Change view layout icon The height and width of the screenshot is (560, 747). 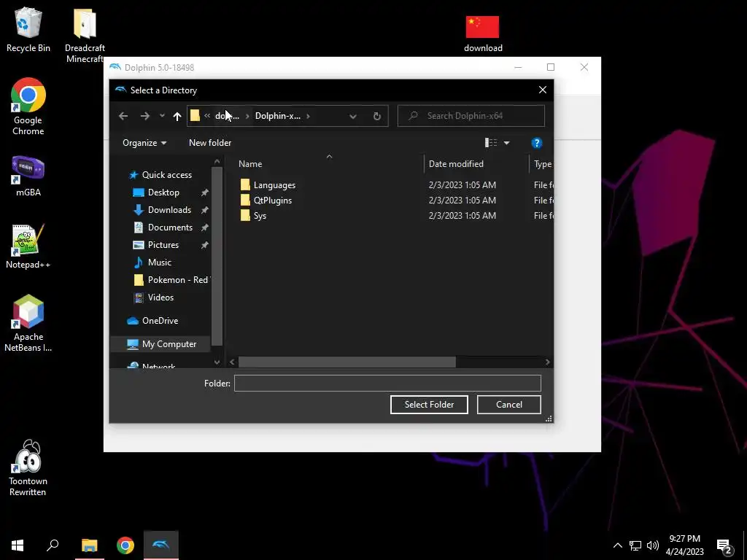491,143
